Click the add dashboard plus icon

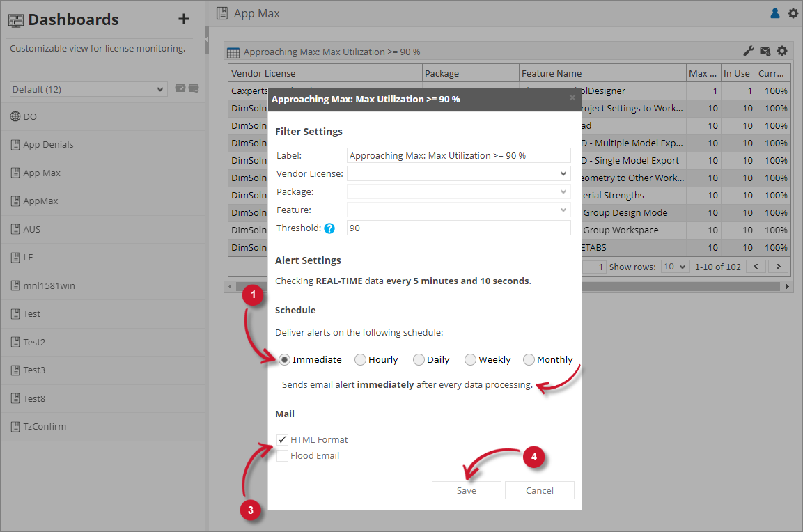(183, 19)
